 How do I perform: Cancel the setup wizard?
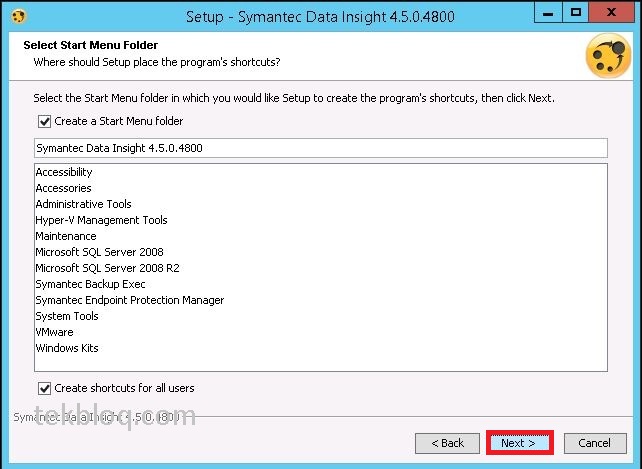[x=595, y=443]
